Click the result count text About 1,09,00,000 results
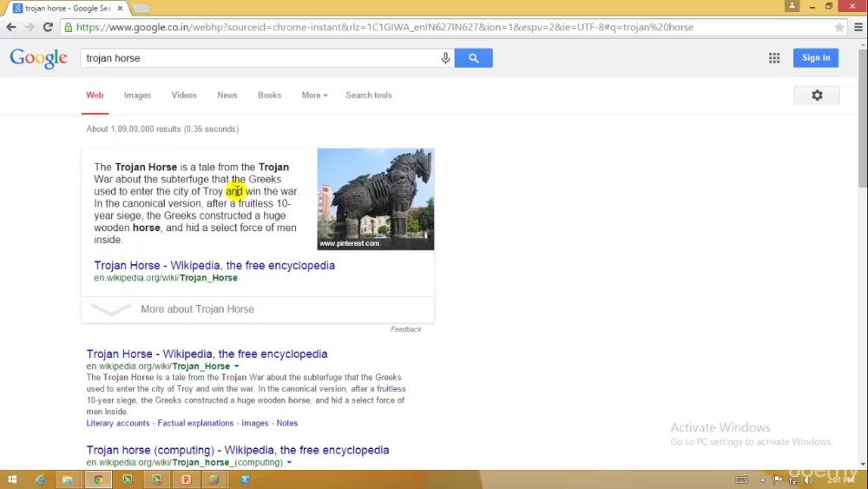This screenshot has height=489, width=868. pyautogui.click(x=162, y=129)
